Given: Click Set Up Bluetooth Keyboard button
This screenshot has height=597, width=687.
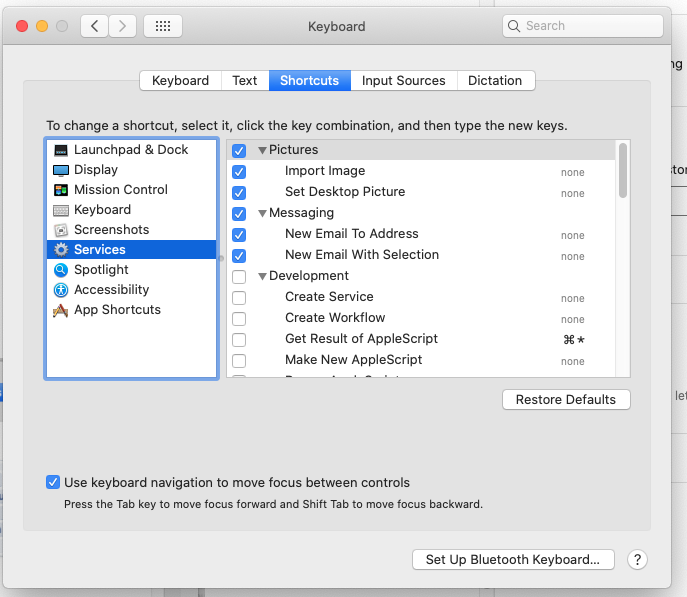Looking at the screenshot, I should (x=513, y=559).
